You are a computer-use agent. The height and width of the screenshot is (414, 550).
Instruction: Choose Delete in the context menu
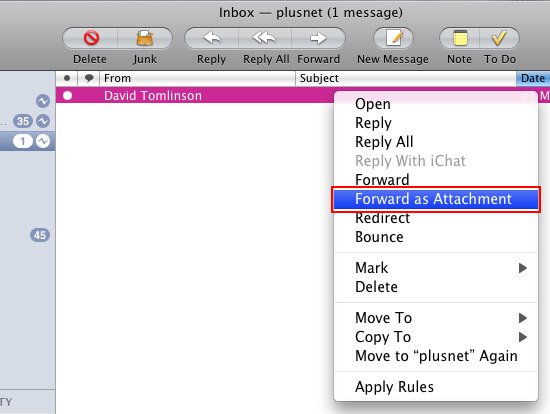[x=436, y=287]
